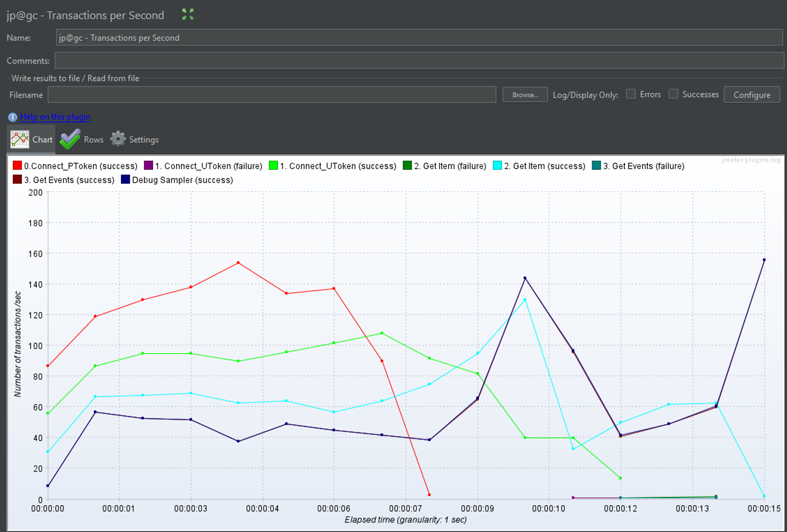
Task: Click the green expand-to-fullscreen arrows icon
Action: (x=187, y=14)
